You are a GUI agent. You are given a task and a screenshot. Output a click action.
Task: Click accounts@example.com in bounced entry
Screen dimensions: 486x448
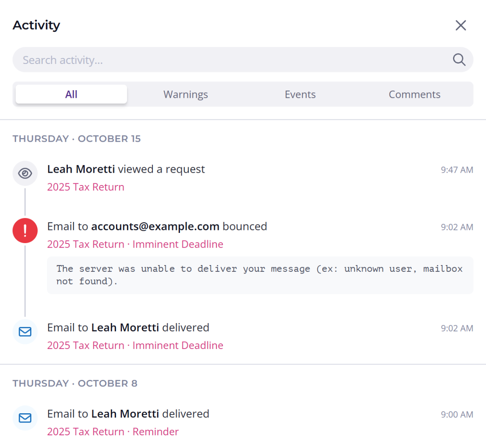(x=155, y=227)
